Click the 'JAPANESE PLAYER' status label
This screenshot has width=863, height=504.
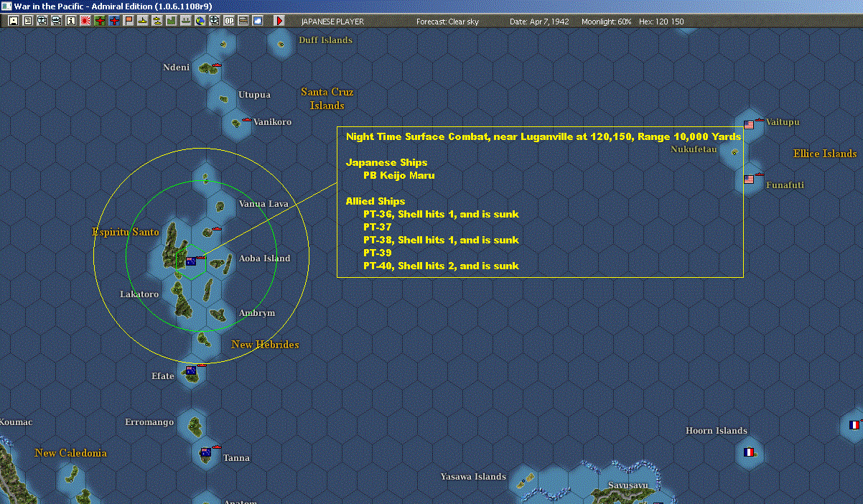[x=332, y=22]
